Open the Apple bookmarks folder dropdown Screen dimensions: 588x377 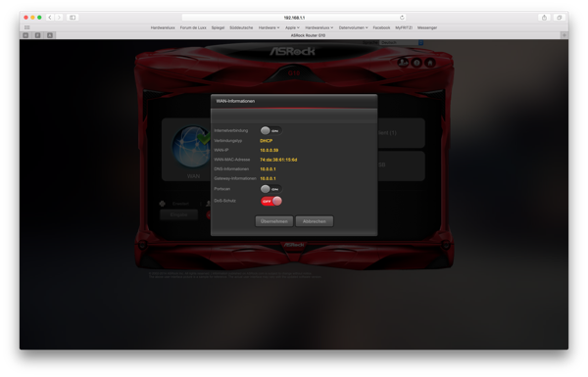[292, 27]
